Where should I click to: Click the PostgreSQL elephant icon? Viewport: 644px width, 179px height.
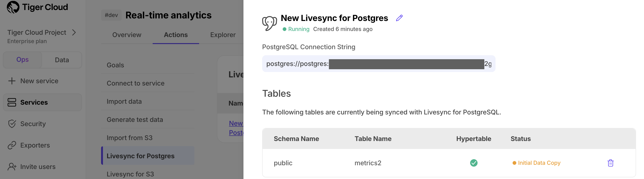pos(269,24)
